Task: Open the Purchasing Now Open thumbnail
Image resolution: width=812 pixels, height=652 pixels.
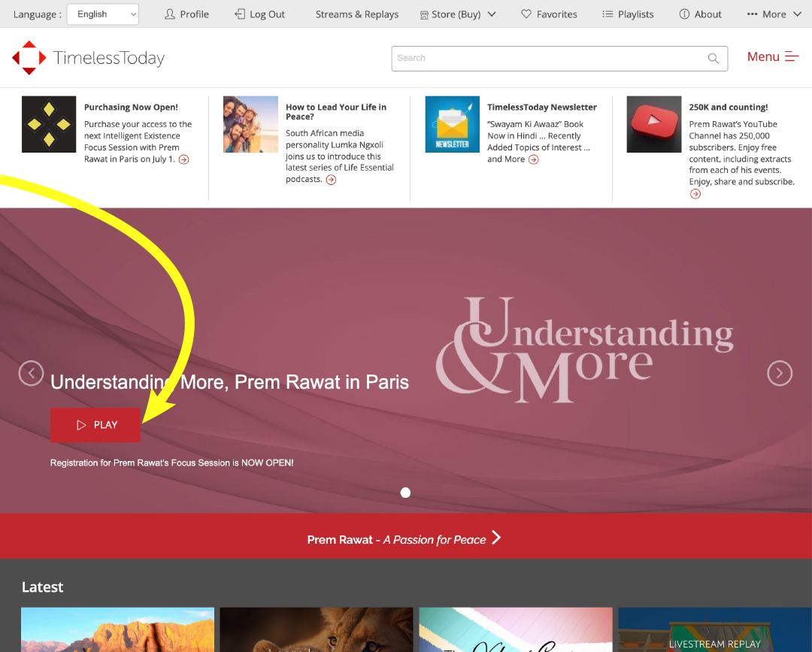Action: (x=49, y=124)
